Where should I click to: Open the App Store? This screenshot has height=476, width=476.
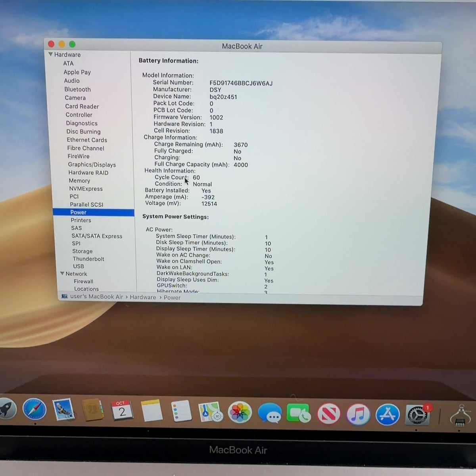387,415
